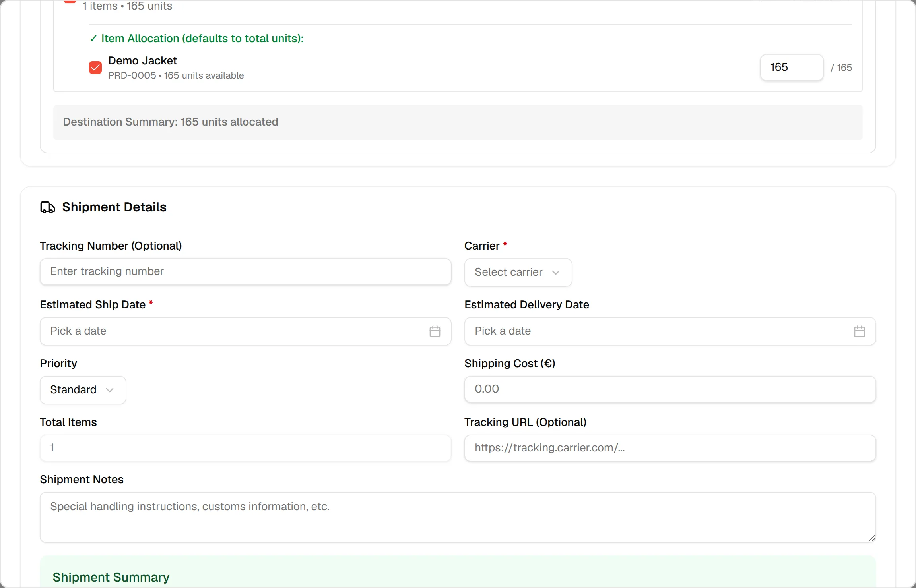
Task: Focus the Shipping Cost input field
Action: (670, 389)
